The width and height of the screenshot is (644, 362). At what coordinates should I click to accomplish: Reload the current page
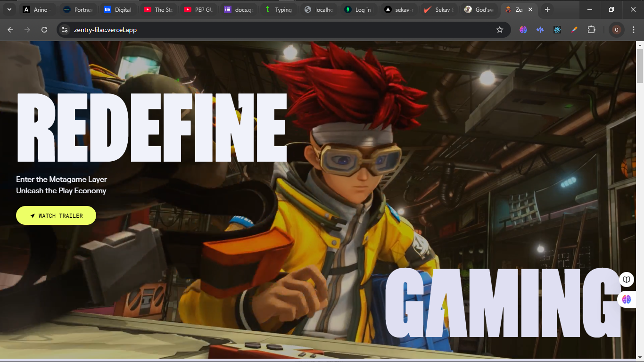(44, 30)
